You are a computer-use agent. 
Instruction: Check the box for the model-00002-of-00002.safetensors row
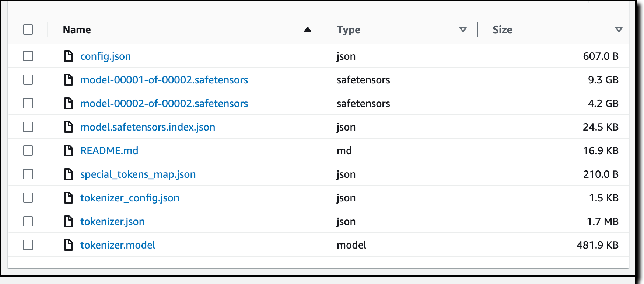tap(28, 103)
